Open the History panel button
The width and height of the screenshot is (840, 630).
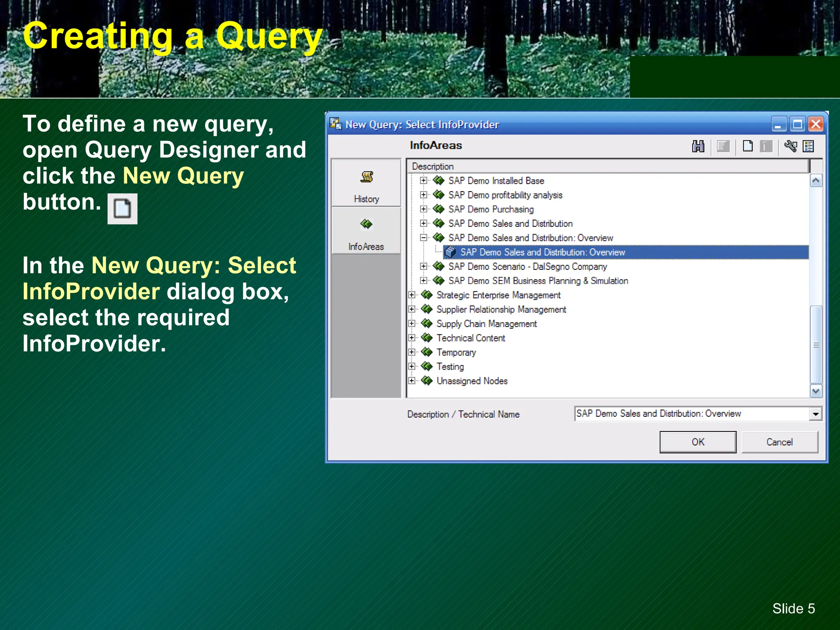coord(366,183)
